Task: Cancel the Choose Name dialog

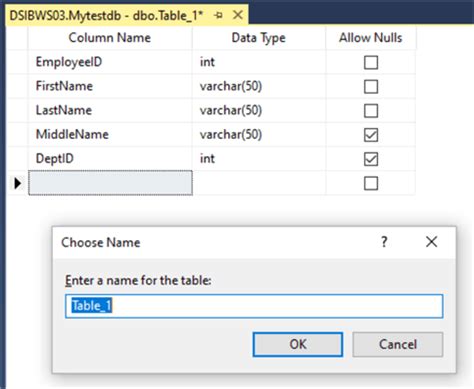Action: tap(398, 344)
